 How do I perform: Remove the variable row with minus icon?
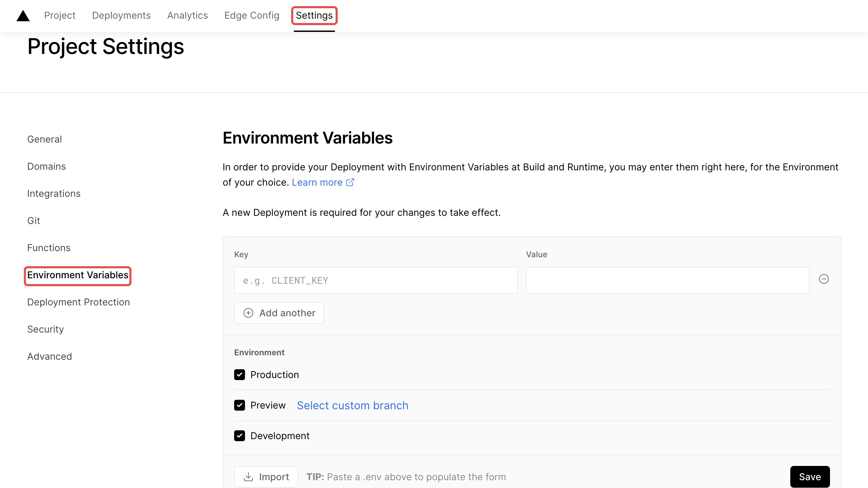[x=824, y=279]
